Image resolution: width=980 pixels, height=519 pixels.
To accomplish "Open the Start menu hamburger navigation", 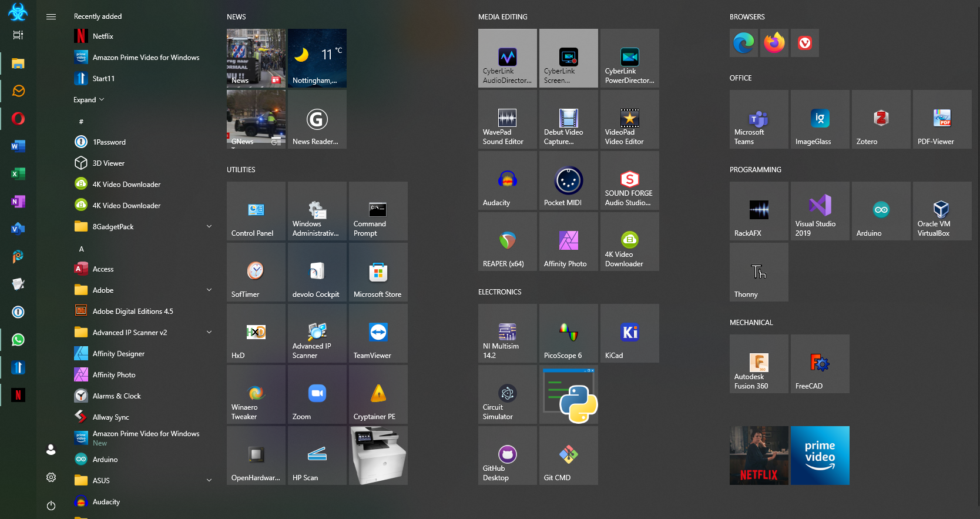I will [51, 16].
